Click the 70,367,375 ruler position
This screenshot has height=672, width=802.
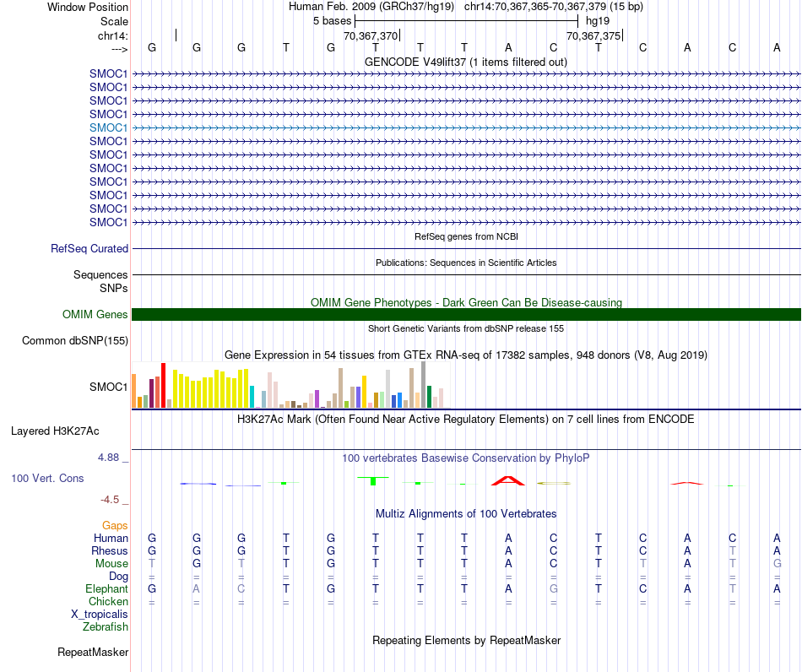[593, 35]
